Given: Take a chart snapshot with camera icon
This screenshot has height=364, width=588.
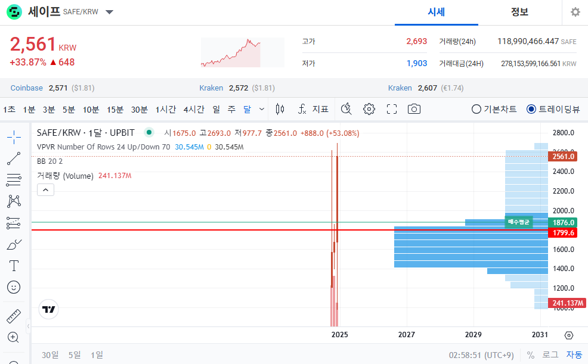Looking at the screenshot, I should point(414,109).
